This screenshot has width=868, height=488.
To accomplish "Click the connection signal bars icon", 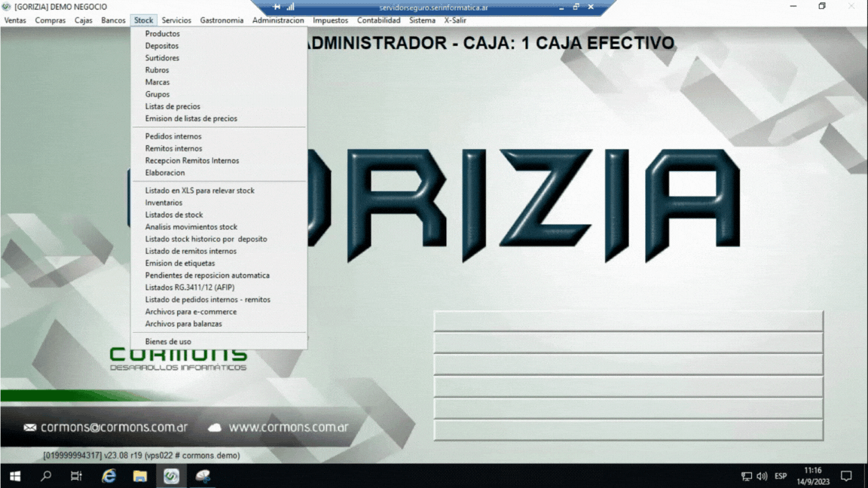I will click(291, 8).
